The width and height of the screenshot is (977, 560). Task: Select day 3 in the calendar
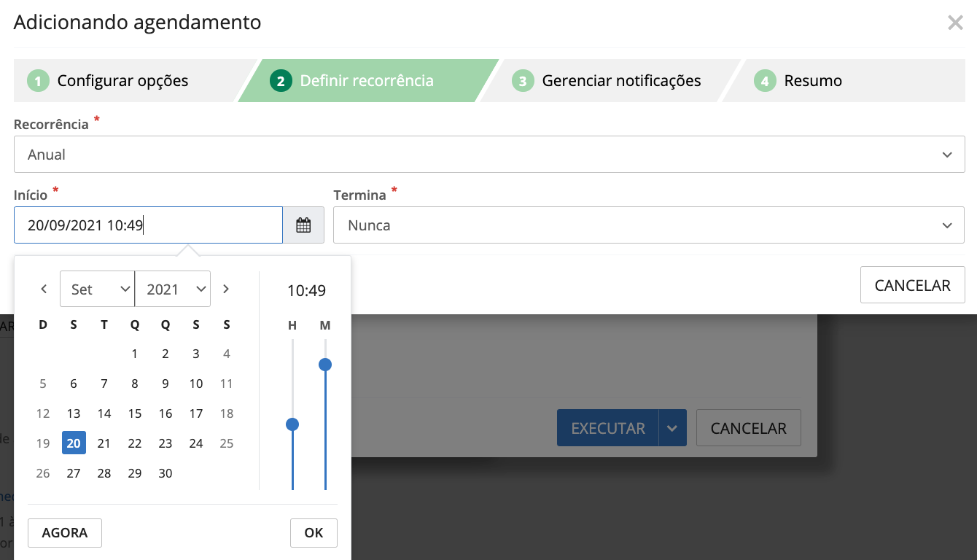click(x=196, y=354)
